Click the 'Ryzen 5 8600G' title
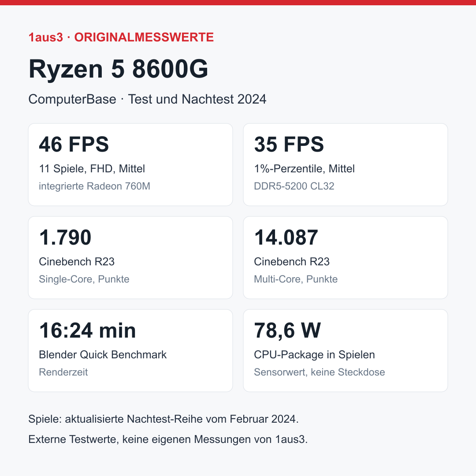Screen dimensions: 476x476 (119, 69)
